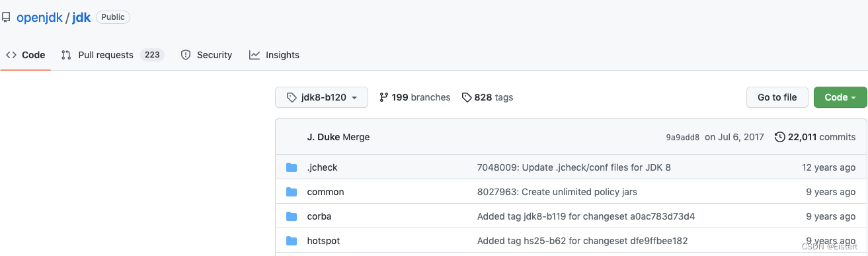Click the Go to file button

[777, 97]
